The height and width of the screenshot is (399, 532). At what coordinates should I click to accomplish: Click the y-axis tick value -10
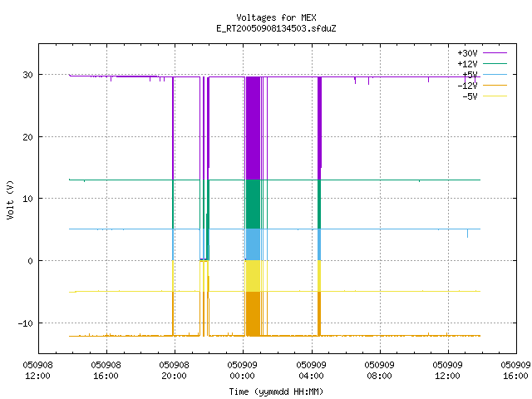click(x=26, y=323)
